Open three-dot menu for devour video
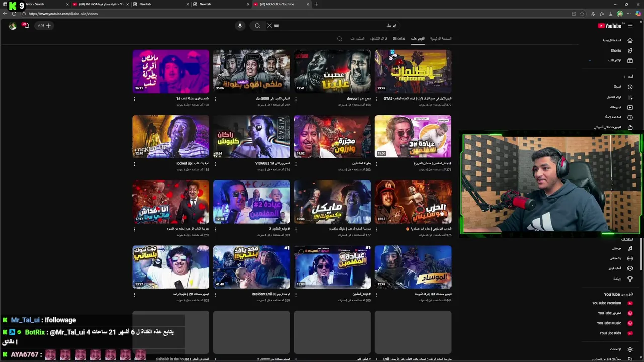This screenshot has height=362, width=644. coord(296,99)
